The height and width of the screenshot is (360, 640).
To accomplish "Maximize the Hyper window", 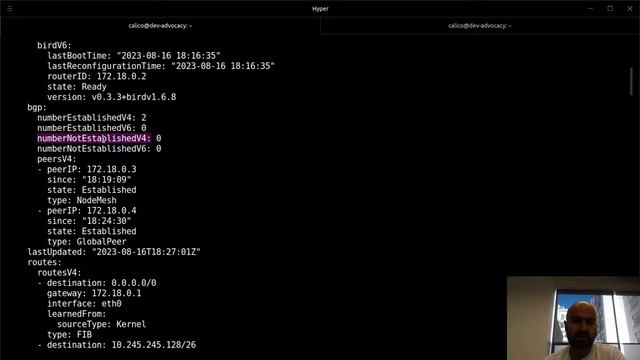I will point(610,9).
